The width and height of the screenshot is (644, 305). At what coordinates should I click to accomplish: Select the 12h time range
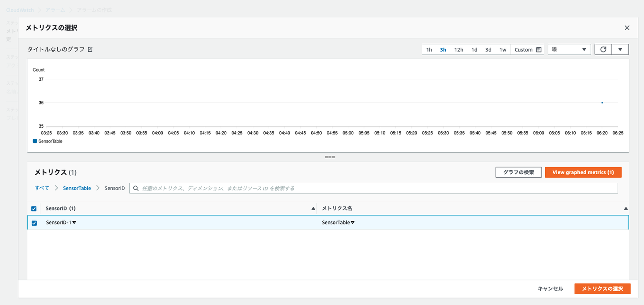click(x=459, y=50)
